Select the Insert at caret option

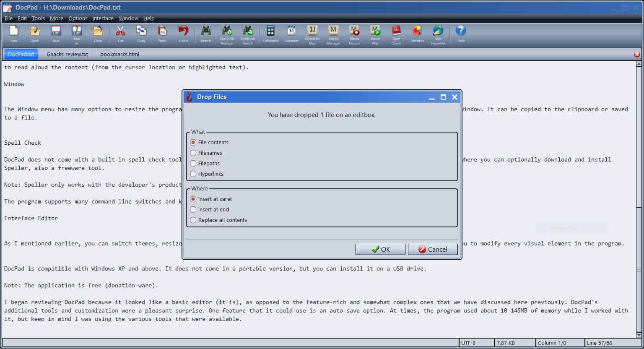pos(211,199)
